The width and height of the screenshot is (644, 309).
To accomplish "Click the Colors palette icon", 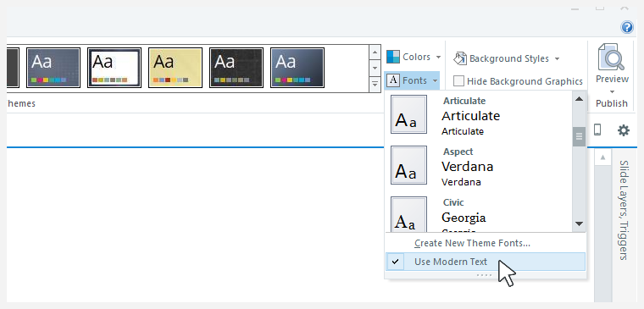I will pos(393,57).
